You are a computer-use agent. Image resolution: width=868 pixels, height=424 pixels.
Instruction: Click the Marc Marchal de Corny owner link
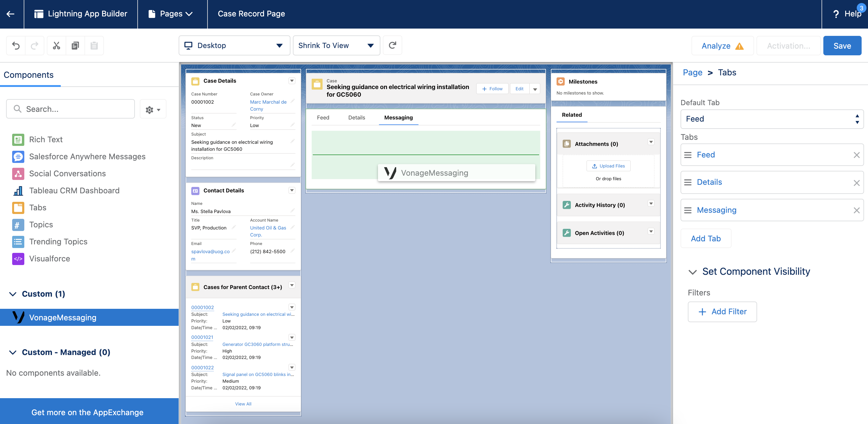pos(269,105)
